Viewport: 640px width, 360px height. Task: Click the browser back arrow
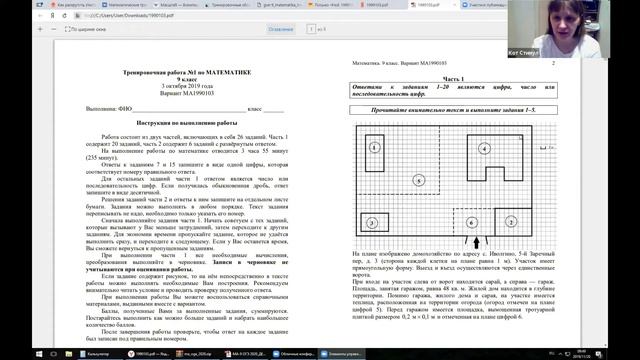point(40,16)
